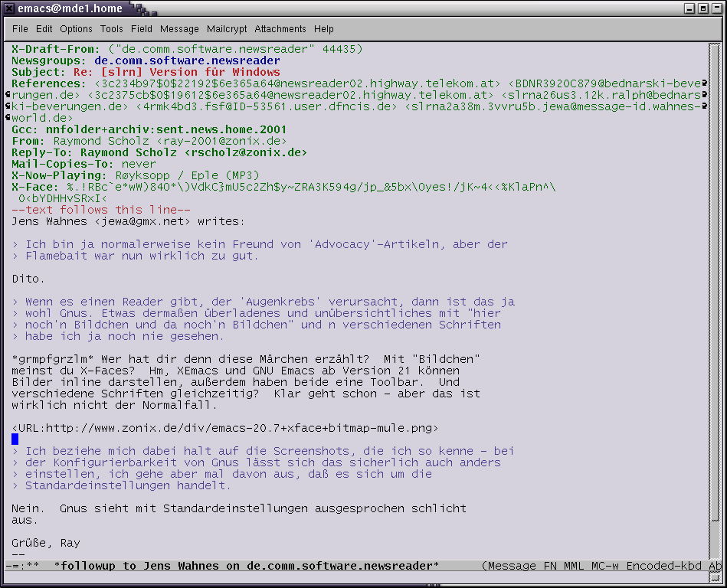Click the quoted line ending "wirklich zu gut."
This screenshot has height=588, width=727.
tap(135, 256)
